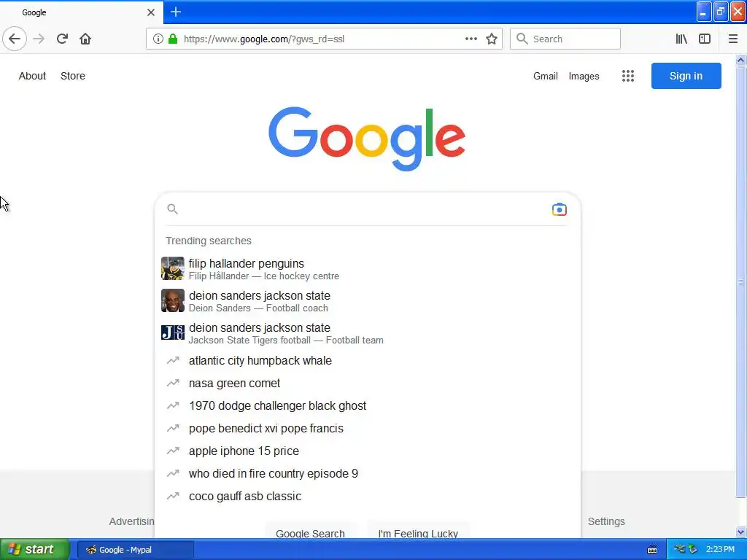Open the About link

(32, 76)
